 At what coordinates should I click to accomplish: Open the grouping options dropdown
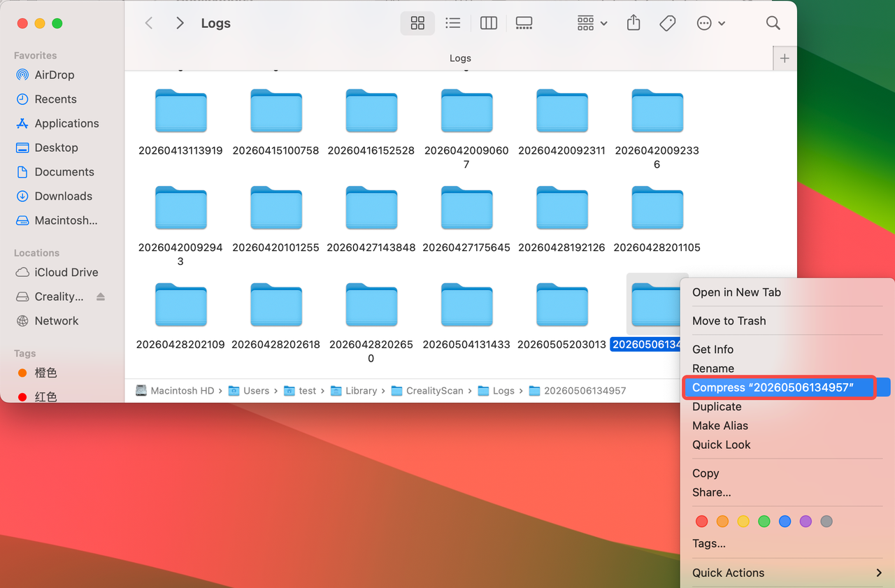(x=592, y=23)
